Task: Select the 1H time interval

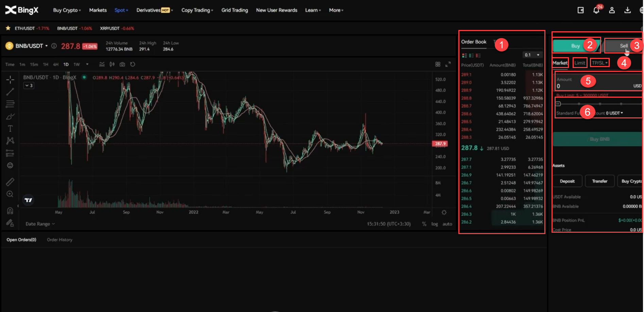Action: pyautogui.click(x=46, y=64)
